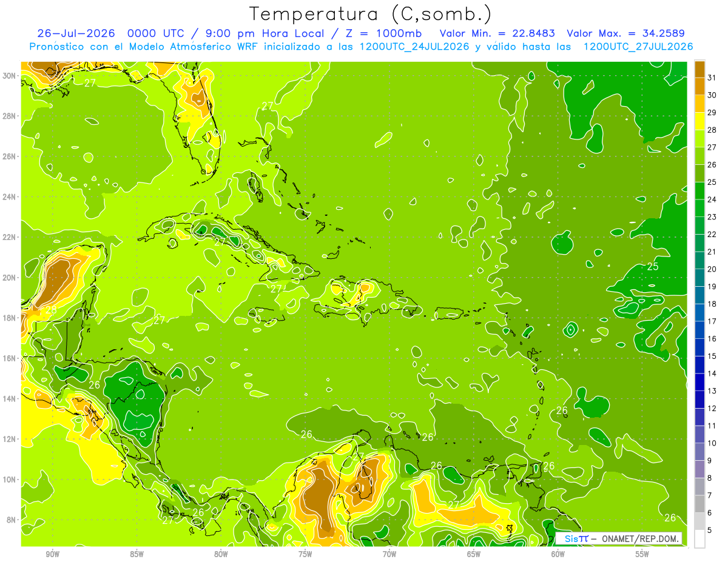Click the '28' contour label near Yucatan
This screenshot has width=728, height=562.
pyautogui.click(x=51, y=310)
